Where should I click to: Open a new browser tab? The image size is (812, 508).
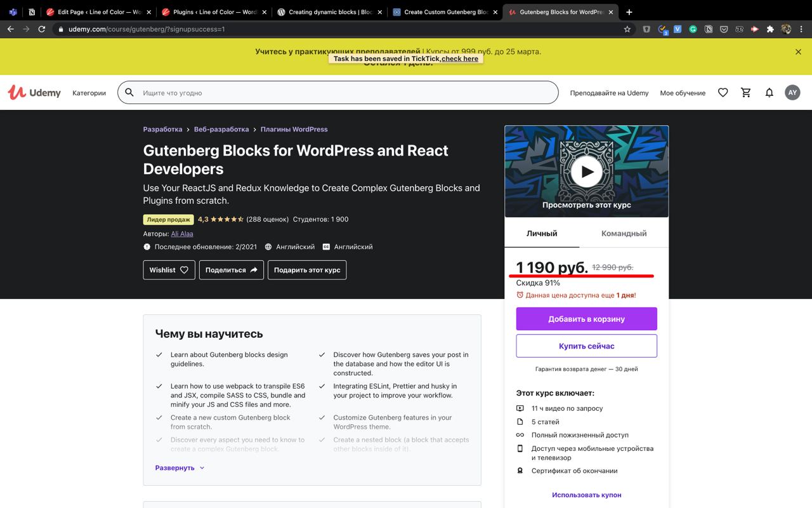tap(629, 11)
